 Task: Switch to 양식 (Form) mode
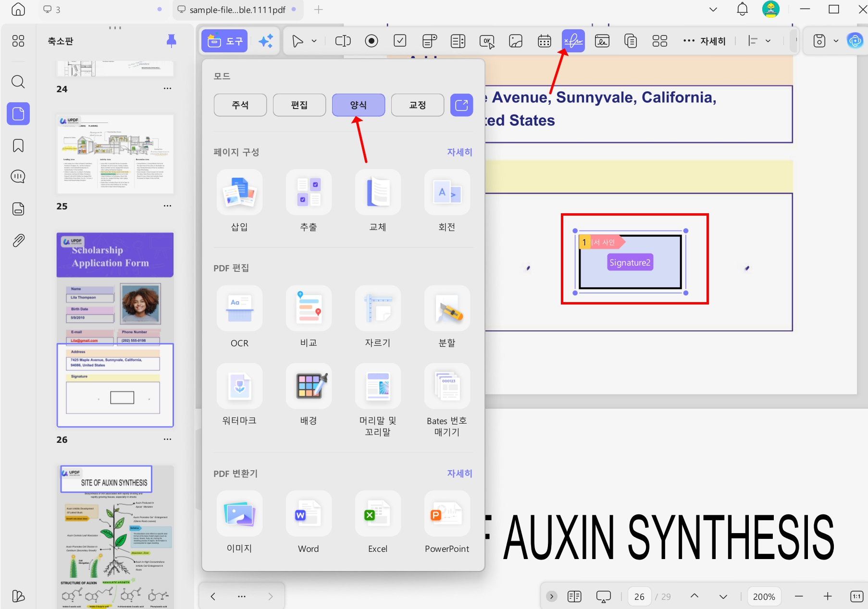coord(359,105)
